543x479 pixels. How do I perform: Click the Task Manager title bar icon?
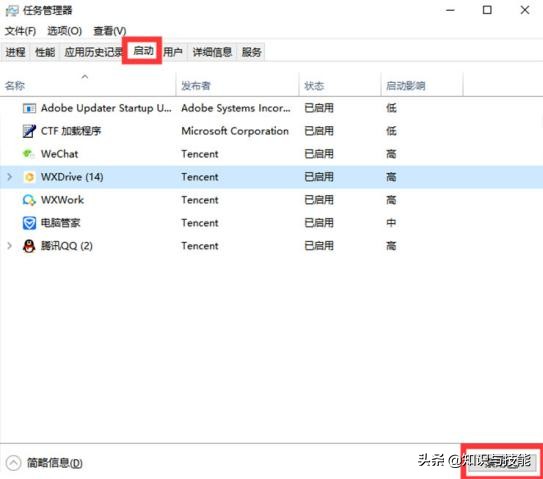(12, 10)
